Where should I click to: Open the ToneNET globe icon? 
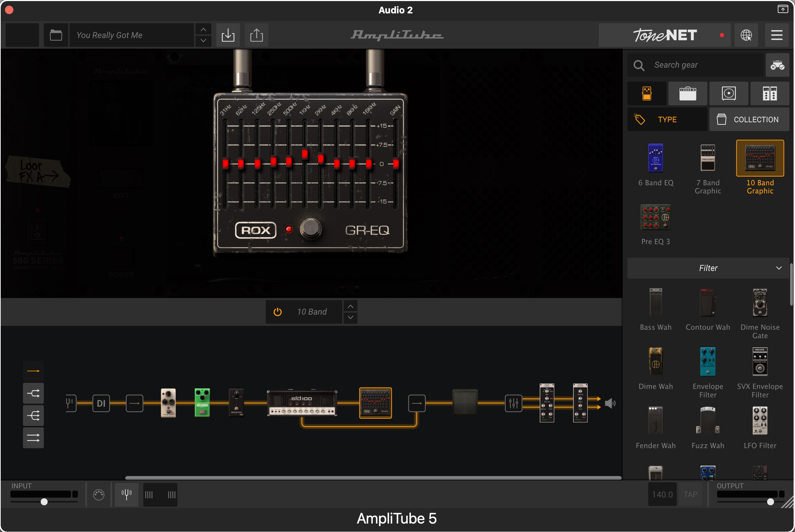pos(746,35)
